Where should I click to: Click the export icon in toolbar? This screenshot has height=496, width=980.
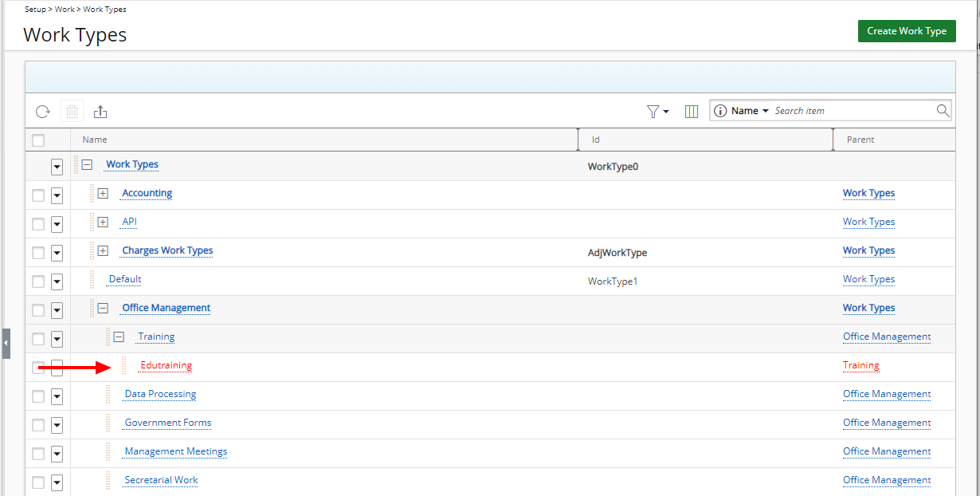100,112
